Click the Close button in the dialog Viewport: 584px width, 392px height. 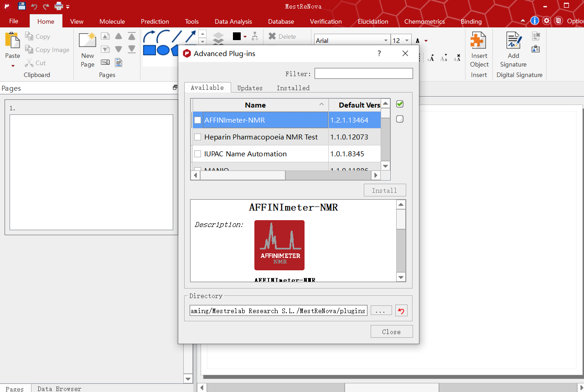(x=392, y=331)
